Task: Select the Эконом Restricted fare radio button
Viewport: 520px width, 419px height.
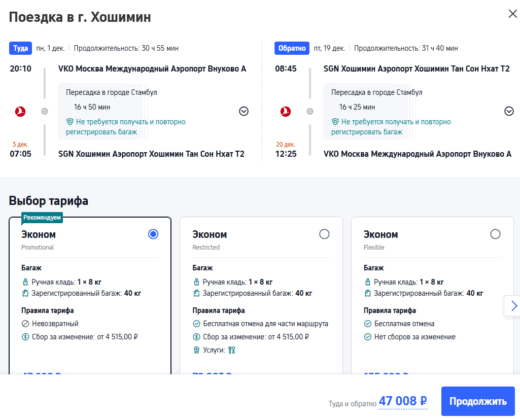Action: (324, 234)
